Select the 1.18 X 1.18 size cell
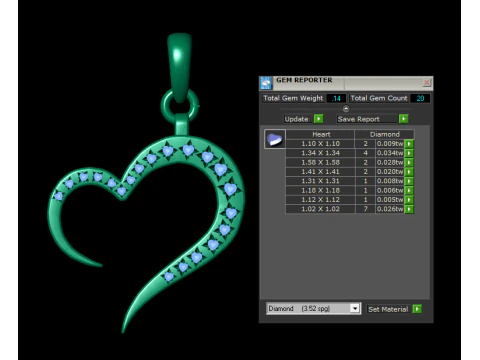The height and width of the screenshot is (360, 480). (320, 190)
